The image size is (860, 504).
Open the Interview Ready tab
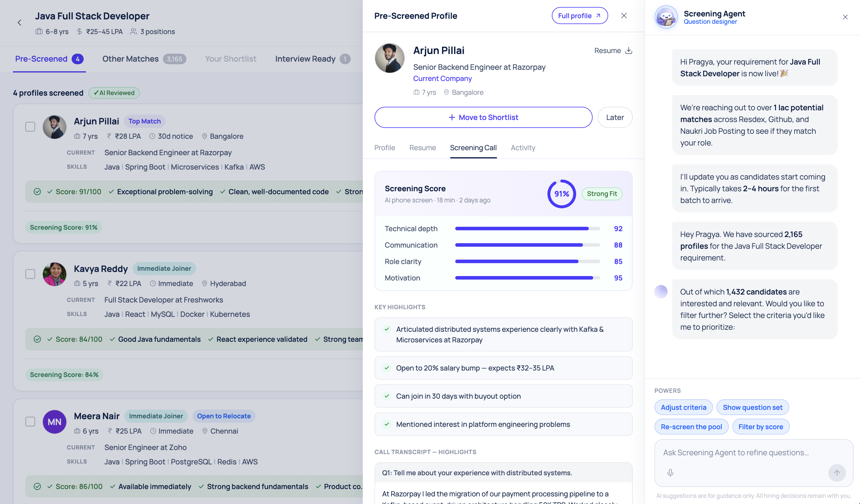313,59
